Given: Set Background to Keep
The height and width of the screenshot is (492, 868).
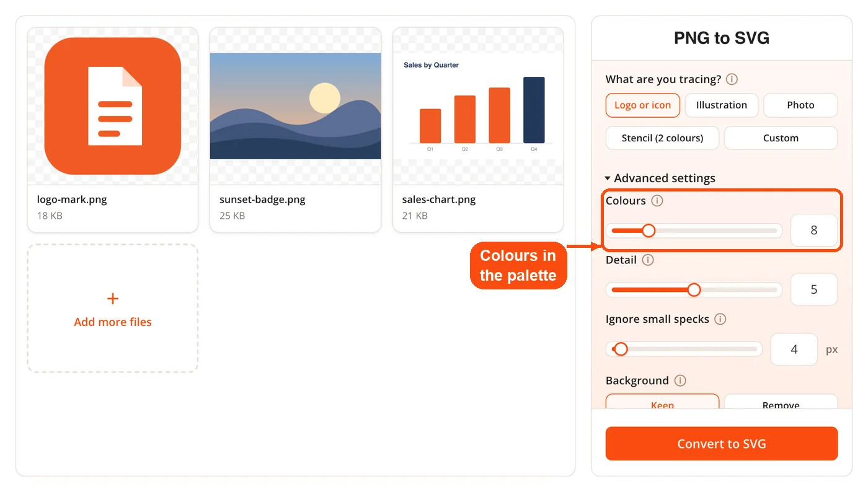Looking at the screenshot, I should pos(662,402).
